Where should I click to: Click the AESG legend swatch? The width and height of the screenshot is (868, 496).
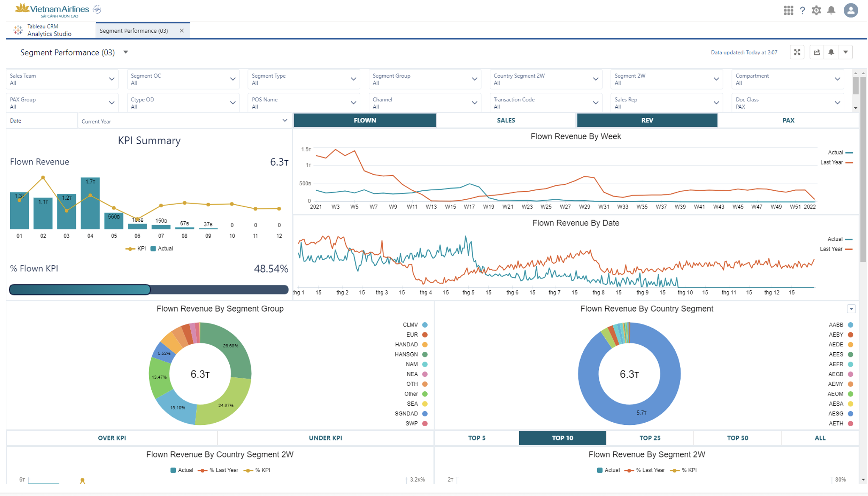tap(850, 413)
